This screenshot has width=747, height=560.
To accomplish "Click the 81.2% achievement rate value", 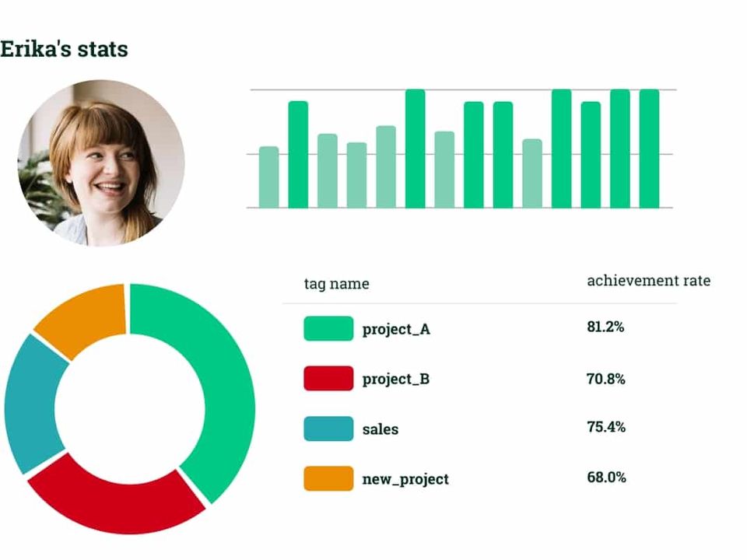I will [605, 327].
